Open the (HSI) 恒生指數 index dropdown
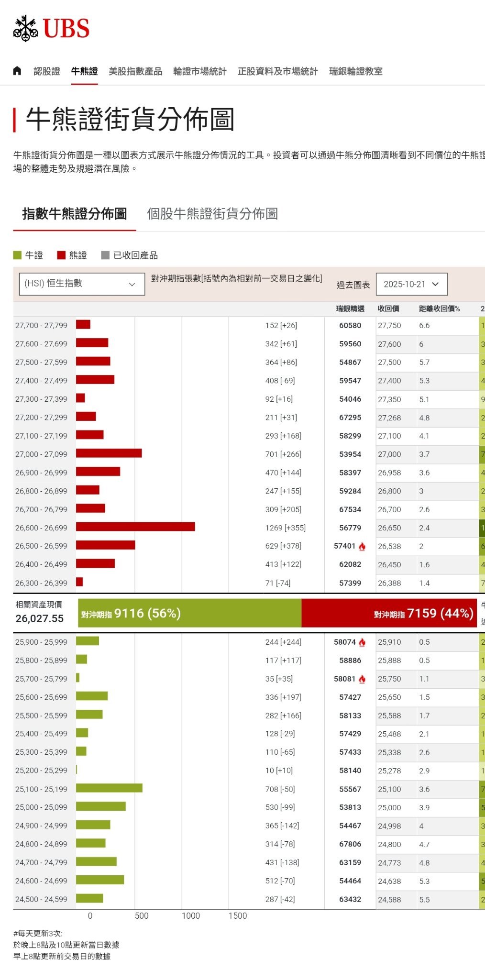 [82, 284]
